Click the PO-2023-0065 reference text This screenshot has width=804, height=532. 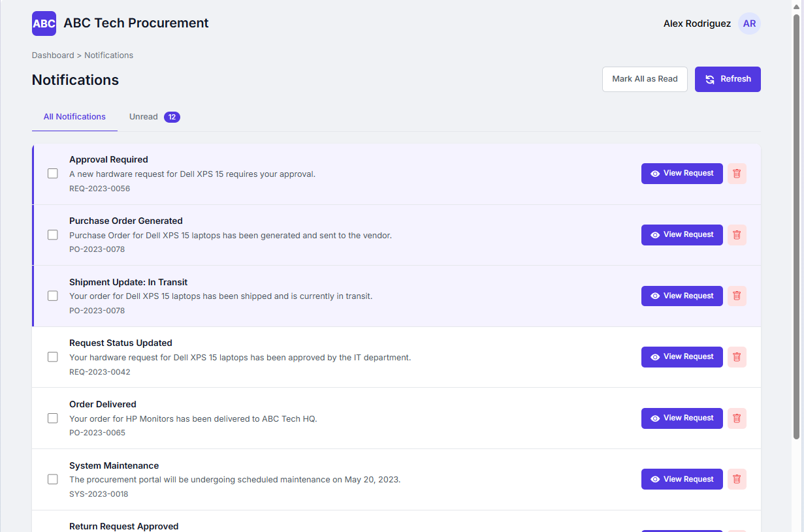coord(97,433)
